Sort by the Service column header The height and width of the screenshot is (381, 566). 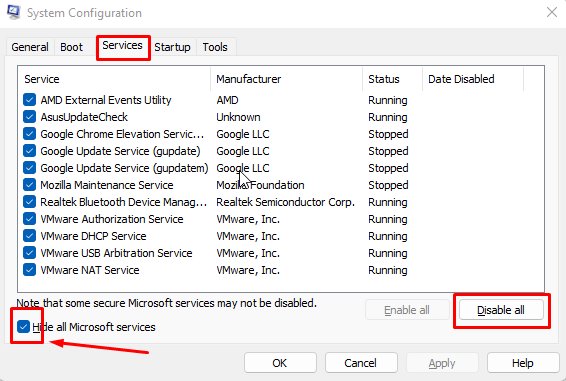click(114, 79)
